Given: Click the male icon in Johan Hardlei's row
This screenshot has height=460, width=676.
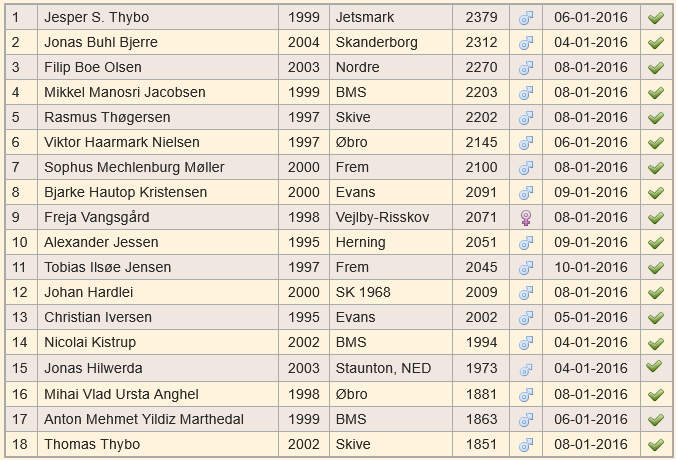Looking at the screenshot, I should [x=526, y=293].
